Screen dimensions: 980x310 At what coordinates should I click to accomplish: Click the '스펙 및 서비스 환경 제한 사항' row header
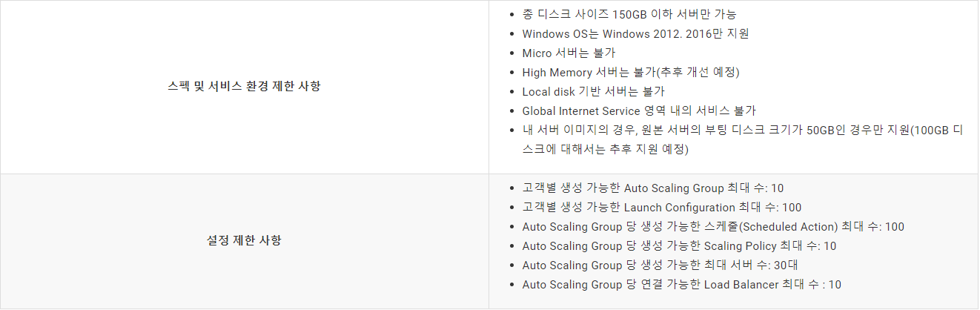click(245, 87)
